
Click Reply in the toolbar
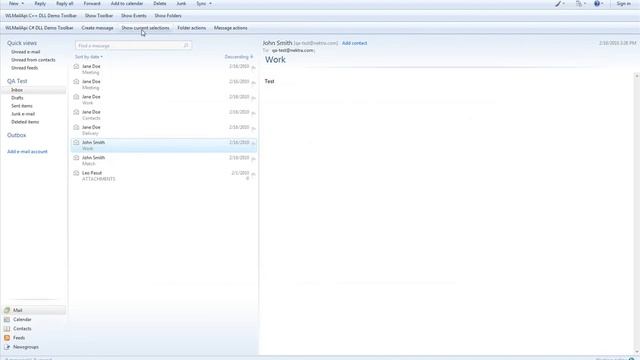[x=40, y=4]
